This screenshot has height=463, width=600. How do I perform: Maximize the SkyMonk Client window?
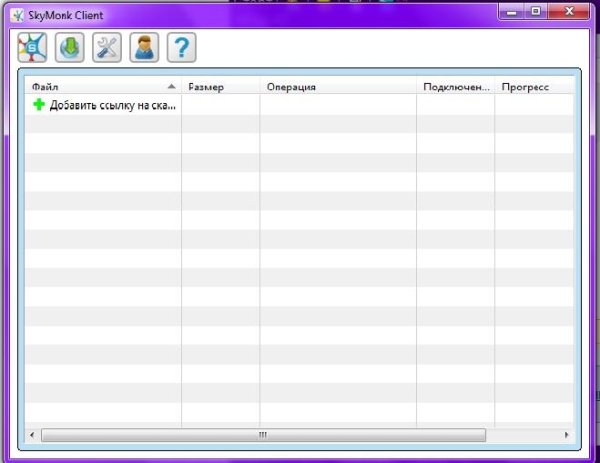(536, 11)
